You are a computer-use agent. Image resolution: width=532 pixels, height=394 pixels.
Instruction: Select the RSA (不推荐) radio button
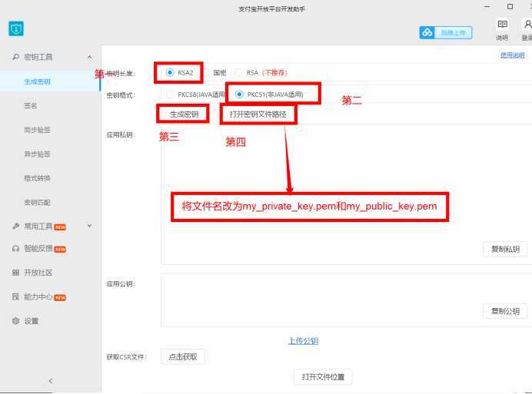coord(238,72)
